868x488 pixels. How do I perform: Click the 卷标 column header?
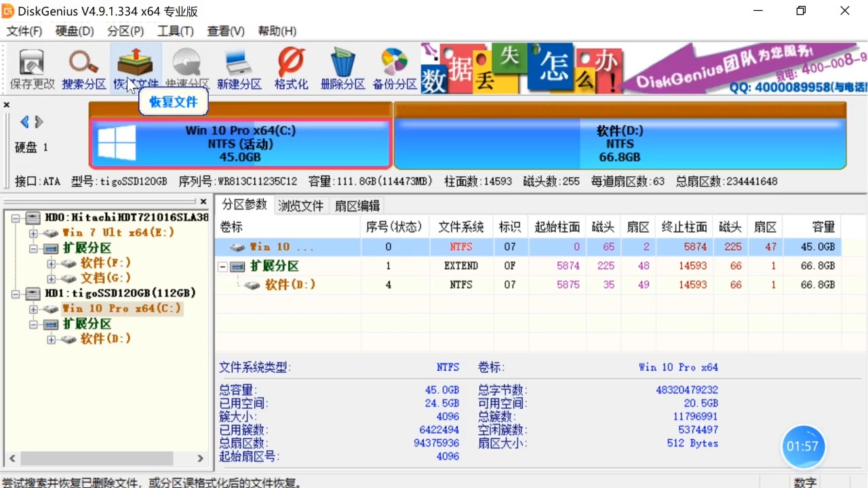coord(288,227)
